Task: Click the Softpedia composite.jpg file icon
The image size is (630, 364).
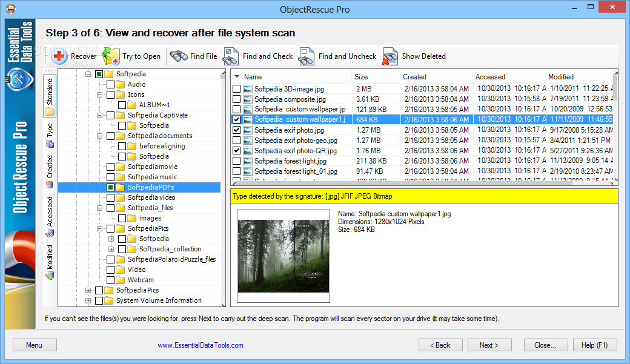Action: click(x=248, y=99)
